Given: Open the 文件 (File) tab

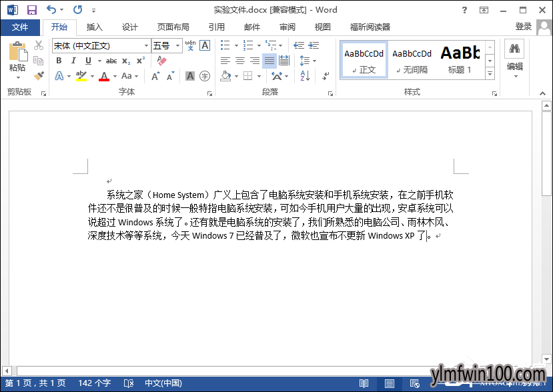Looking at the screenshot, I should (20, 27).
